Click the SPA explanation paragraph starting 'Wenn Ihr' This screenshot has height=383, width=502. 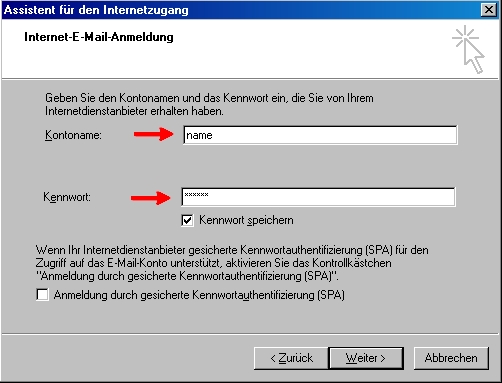click(232, 263)
